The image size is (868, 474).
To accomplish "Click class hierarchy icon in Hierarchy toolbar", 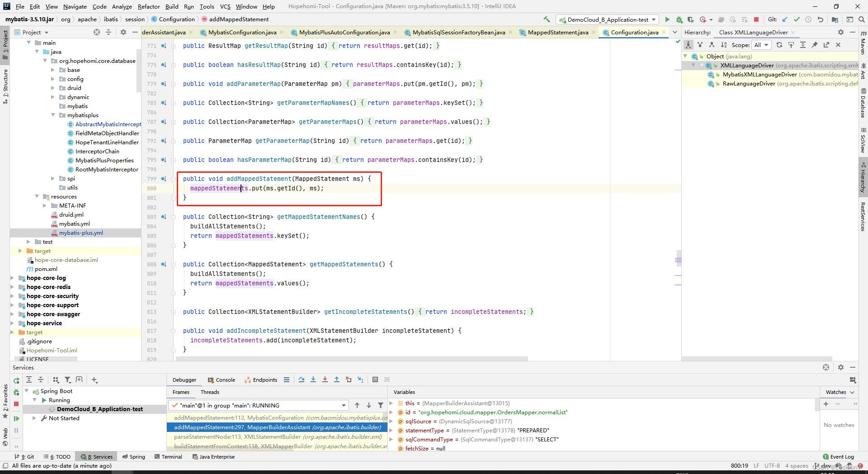I will pos(688,45).
